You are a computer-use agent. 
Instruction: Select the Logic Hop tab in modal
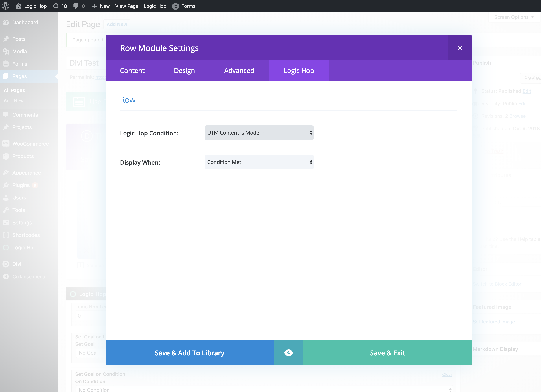click(299, 70)
